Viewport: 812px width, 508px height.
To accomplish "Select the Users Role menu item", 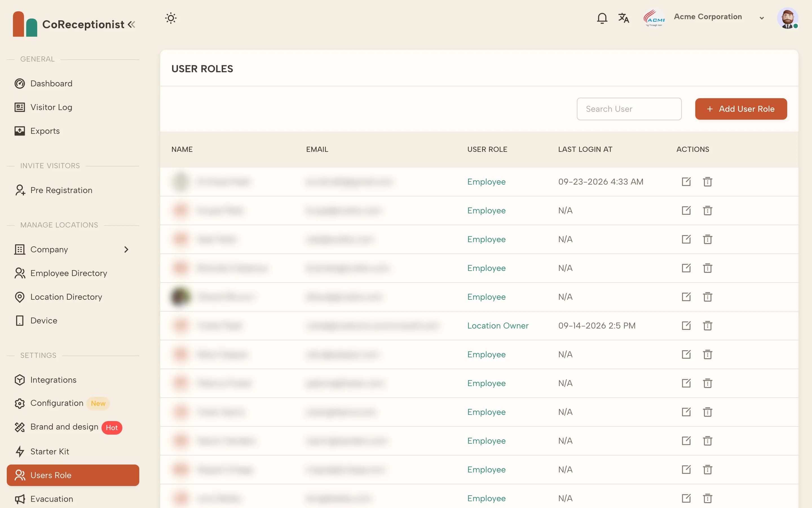I will 73,475.
